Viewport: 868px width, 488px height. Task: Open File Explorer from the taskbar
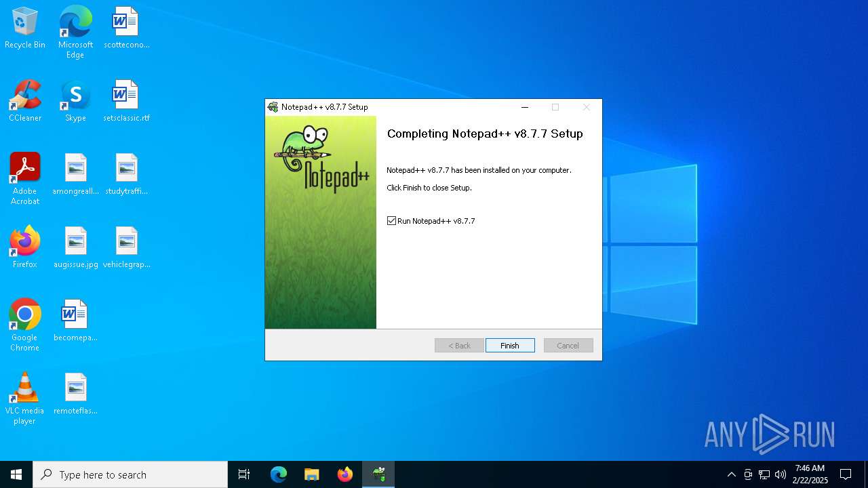click(x=312, y=474)
